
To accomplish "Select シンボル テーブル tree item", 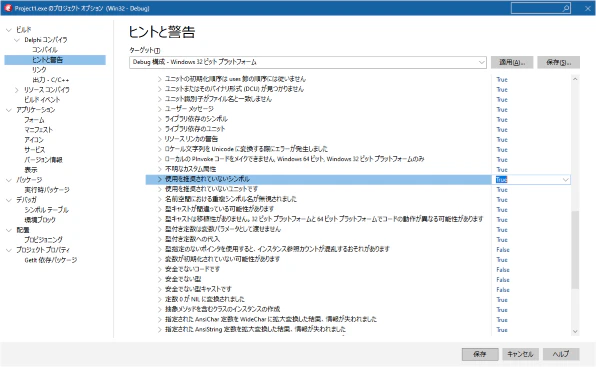I will pos(46,210).
